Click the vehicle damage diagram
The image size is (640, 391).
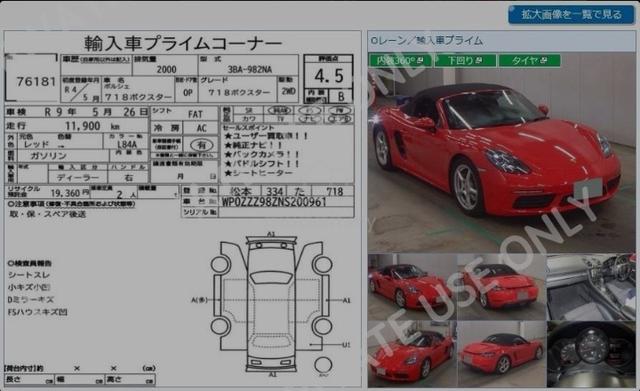coord(271,303)
